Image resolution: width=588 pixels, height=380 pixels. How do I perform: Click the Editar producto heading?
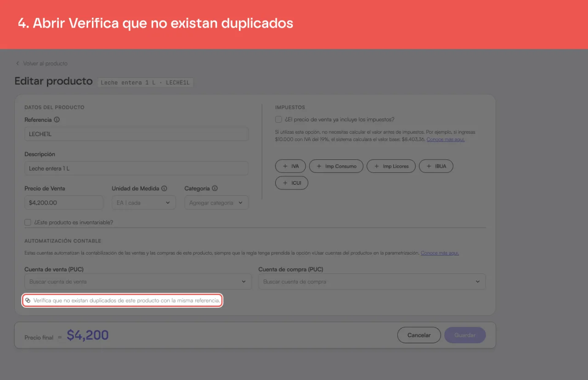tap(54, 81)
